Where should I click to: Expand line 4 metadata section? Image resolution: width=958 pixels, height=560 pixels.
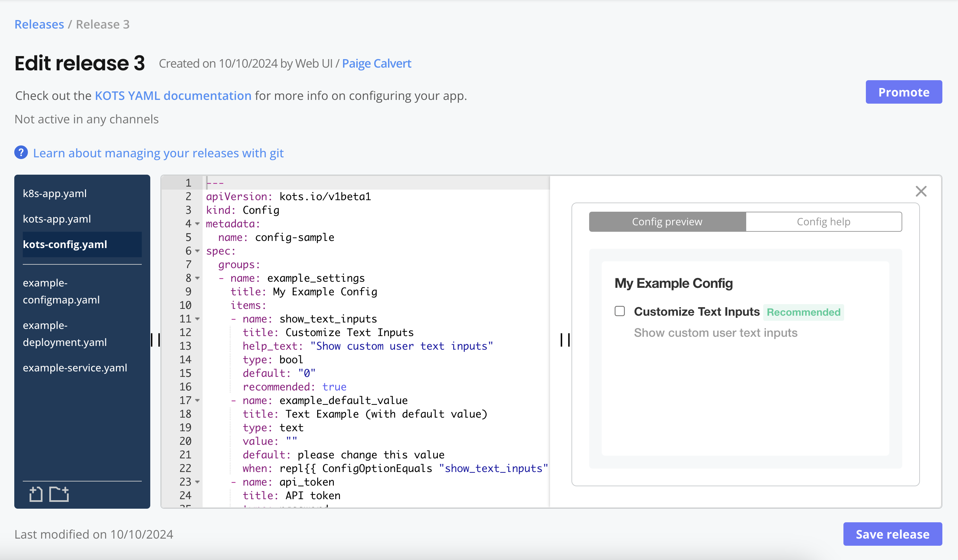tap(199, 223)
